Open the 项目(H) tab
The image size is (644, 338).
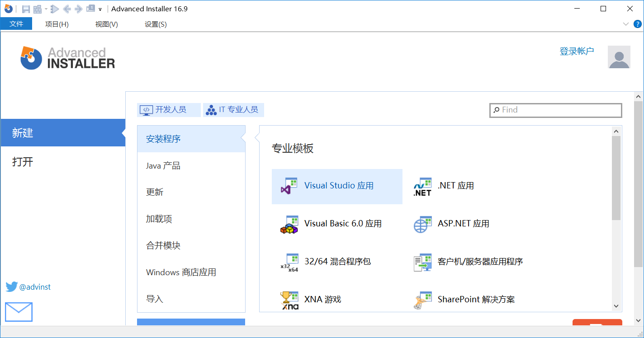coord(57,24)
